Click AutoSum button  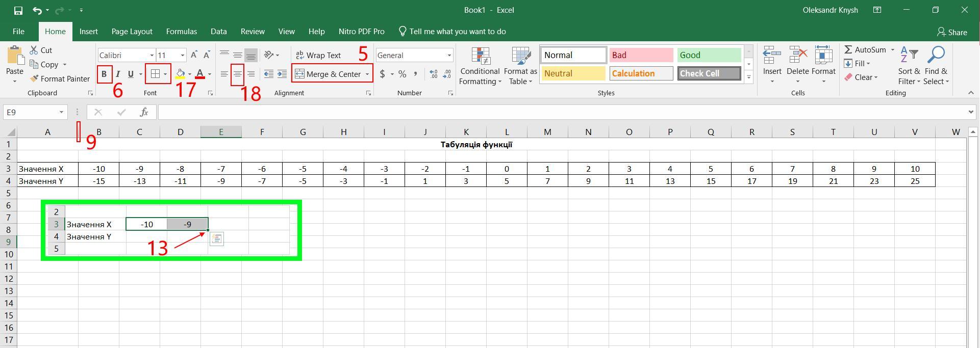(x=865, y=49)
